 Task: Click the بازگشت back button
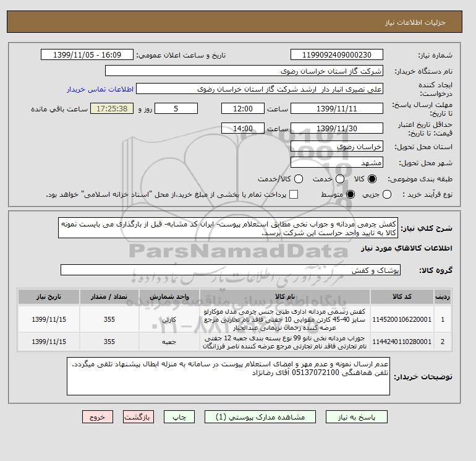pos(138,417)
